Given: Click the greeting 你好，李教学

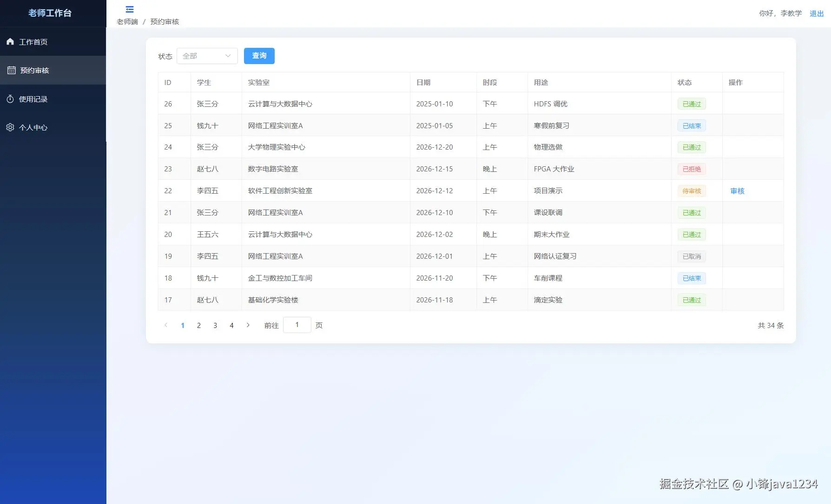Looking at the screenshot, I should pyautogui.click(x=780, y=13).
